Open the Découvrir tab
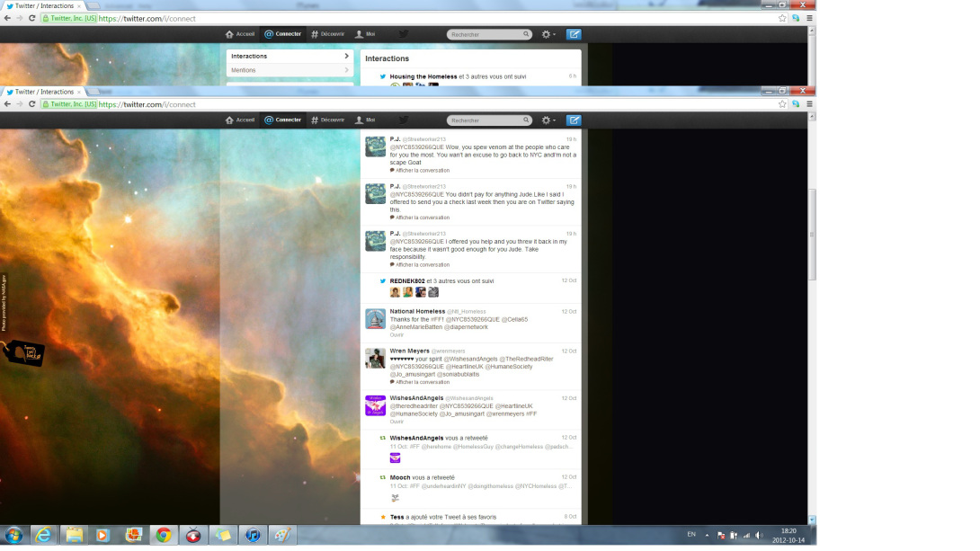The image size is (980, 551). [x=327, y=120]
